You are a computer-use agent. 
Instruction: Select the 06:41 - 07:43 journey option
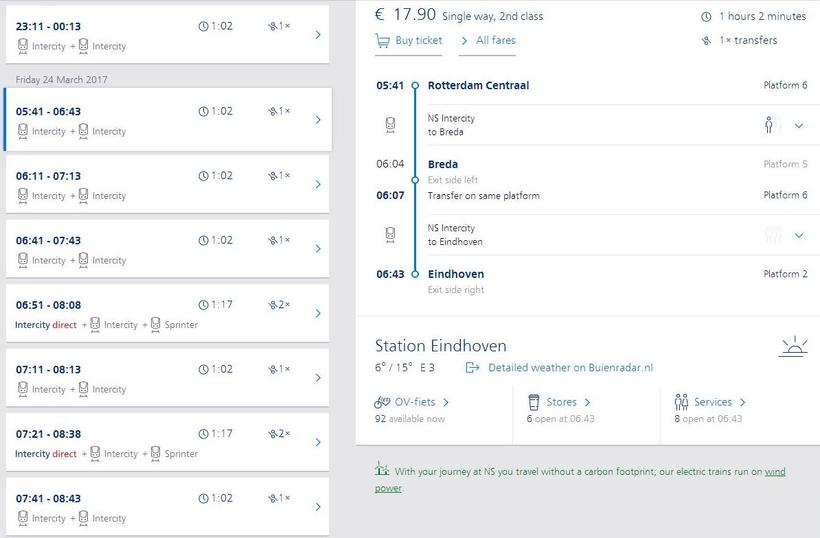point(167,249)
